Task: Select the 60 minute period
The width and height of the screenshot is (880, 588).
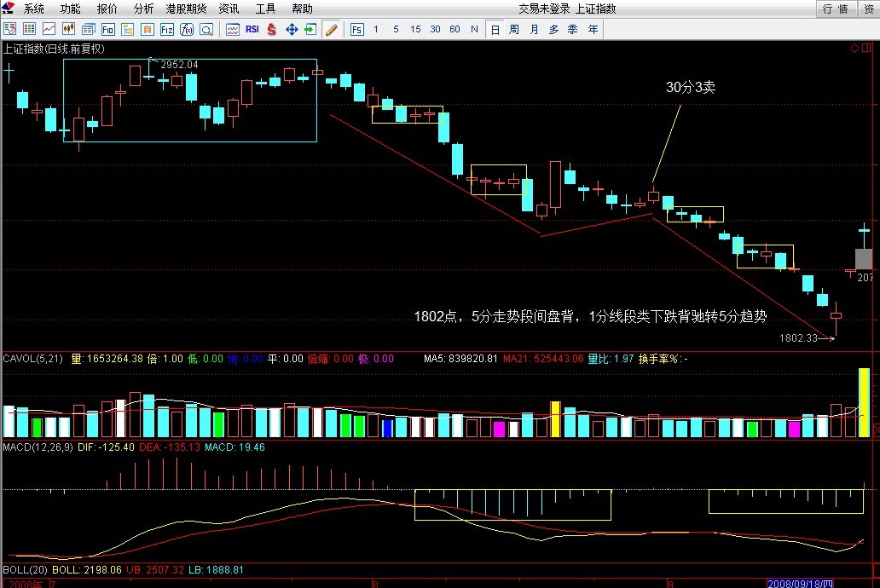Action: [x=454, y=29]
